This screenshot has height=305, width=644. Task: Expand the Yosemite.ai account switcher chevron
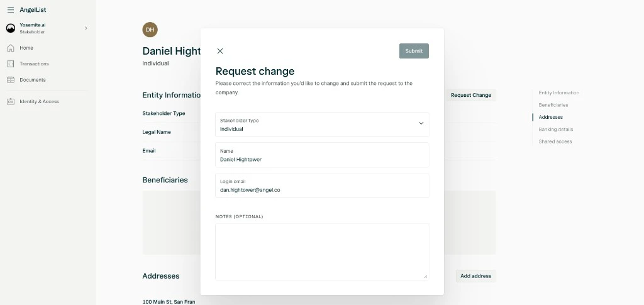tap(86, 28)
